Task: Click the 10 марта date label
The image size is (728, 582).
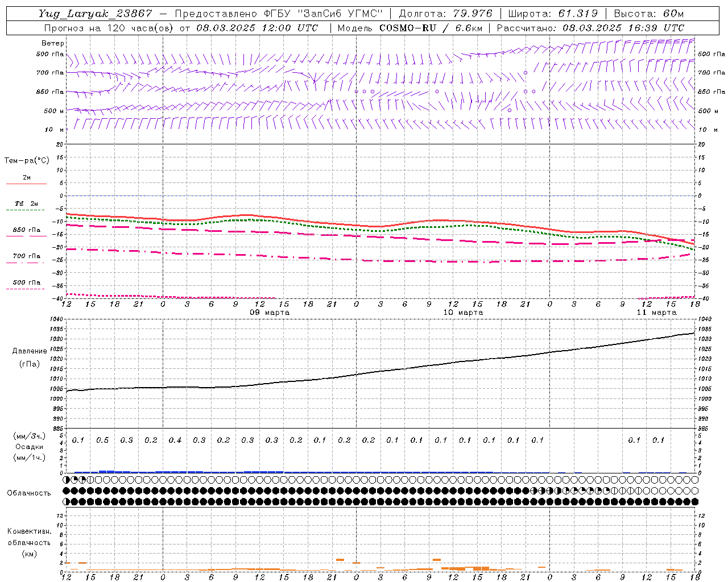Action: click(463, 313)
